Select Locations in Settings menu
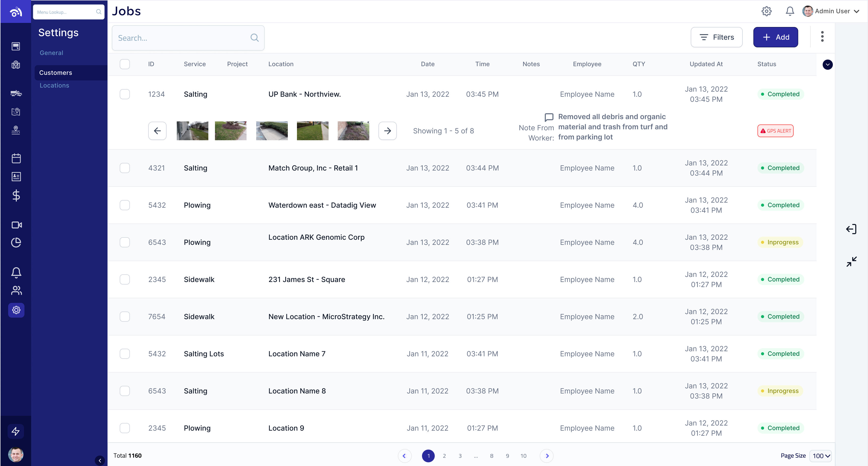The image size is (868, 466). 54,85
